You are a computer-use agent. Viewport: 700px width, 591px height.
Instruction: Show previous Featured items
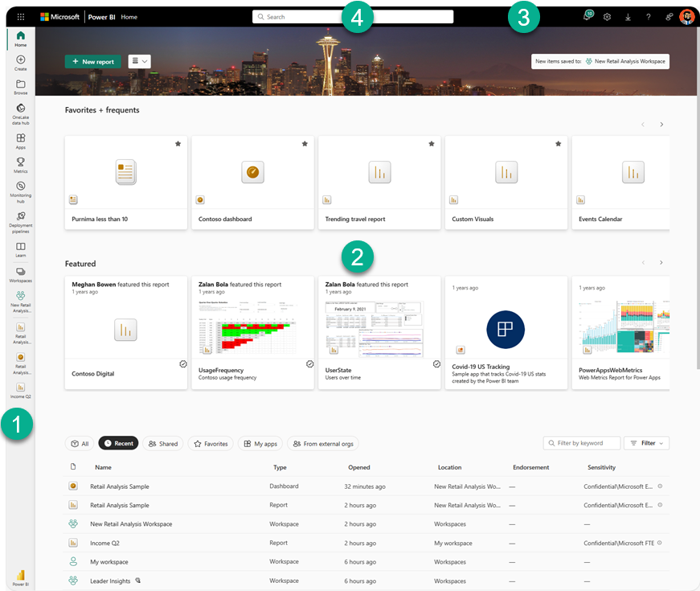point(643,263)
